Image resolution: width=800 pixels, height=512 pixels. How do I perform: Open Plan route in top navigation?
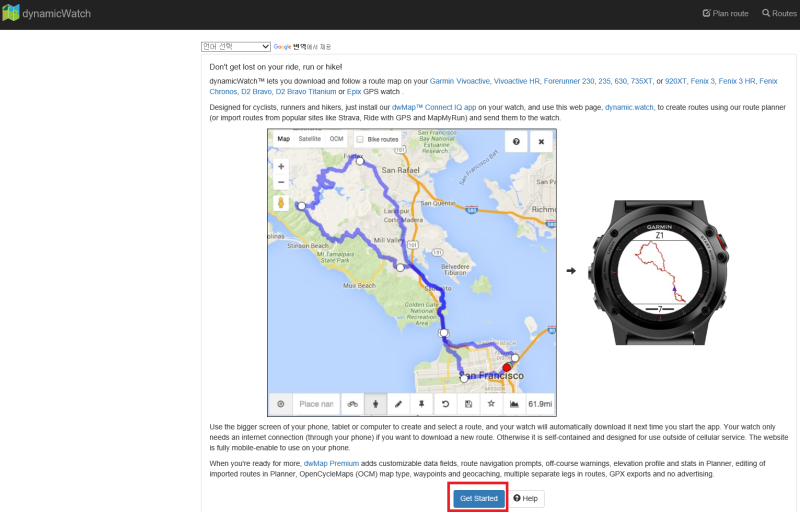click(726, 13)
